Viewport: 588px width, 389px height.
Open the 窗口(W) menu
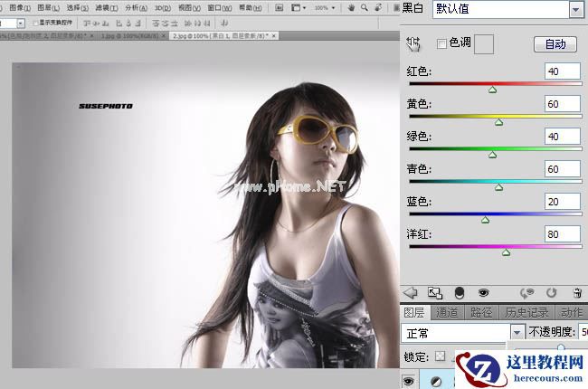pyautogui.click(x=220, y=7)
